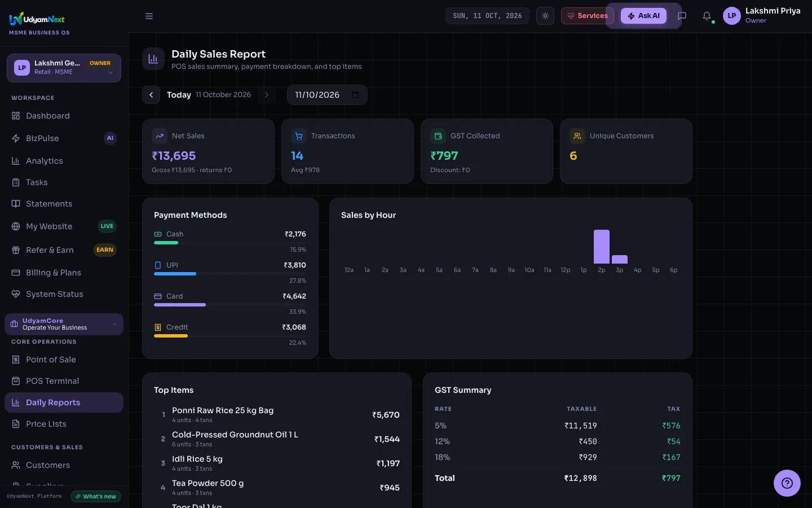Click the LP user avatar
The height and width of the screenshot is (508, 812).
732,16
